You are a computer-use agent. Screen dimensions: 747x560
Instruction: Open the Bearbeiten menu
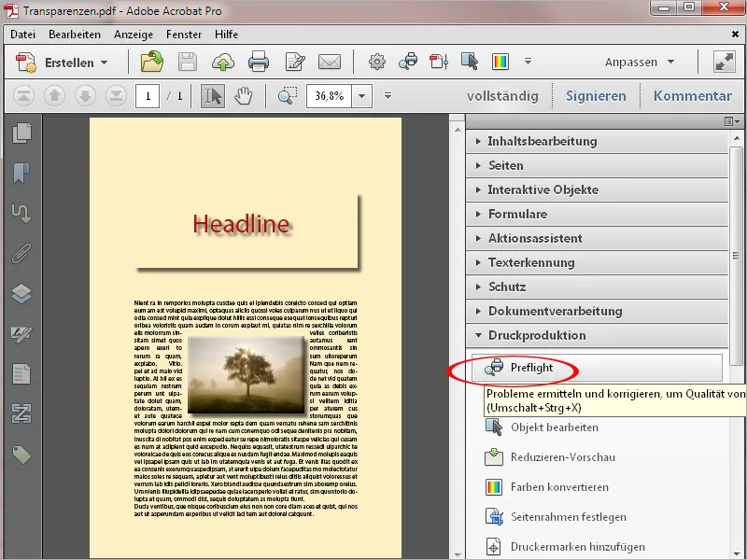[75, 35]
